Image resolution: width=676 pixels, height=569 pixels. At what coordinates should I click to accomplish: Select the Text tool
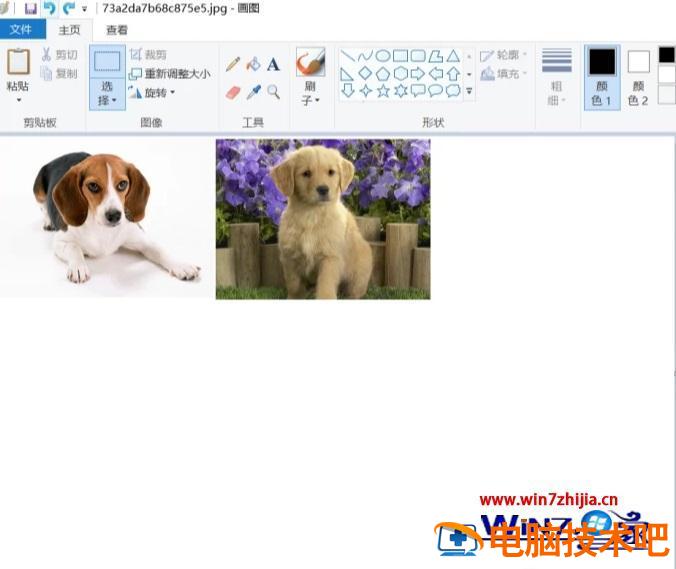pyautogui.click(x=273, y=64)
